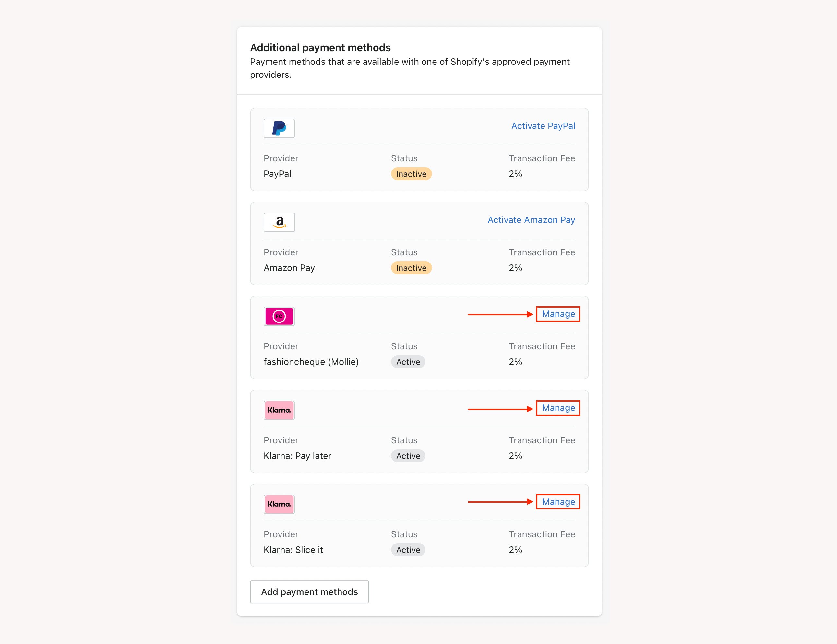837x644 pixels.
Task: Open Manage for Klarna: Pay later
Action: [x=558, y=408]
